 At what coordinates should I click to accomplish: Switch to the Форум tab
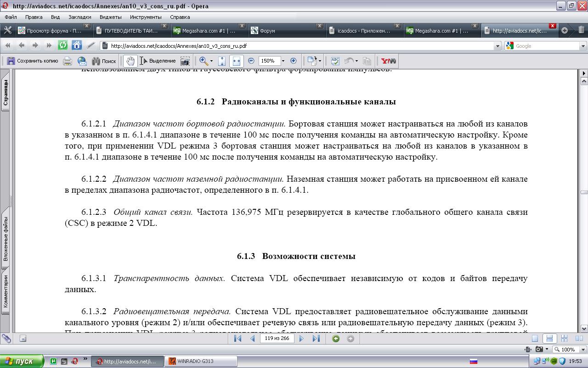click(x=286, y=31)
